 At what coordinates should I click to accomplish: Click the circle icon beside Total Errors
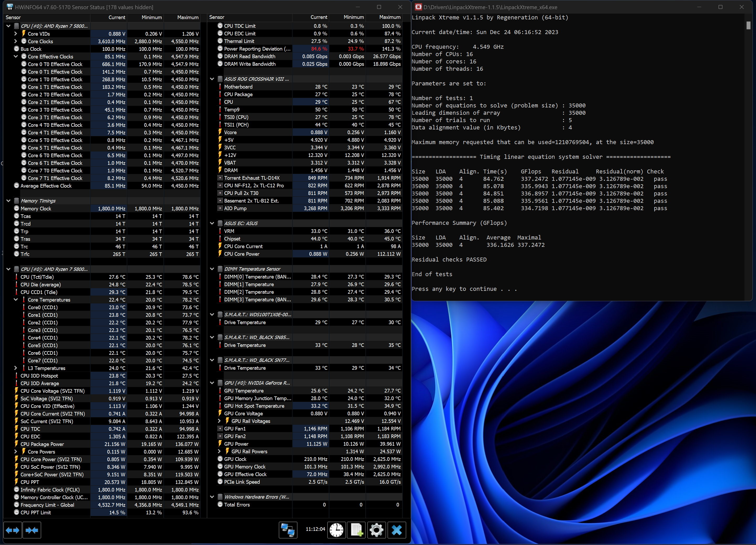(220, 504)
